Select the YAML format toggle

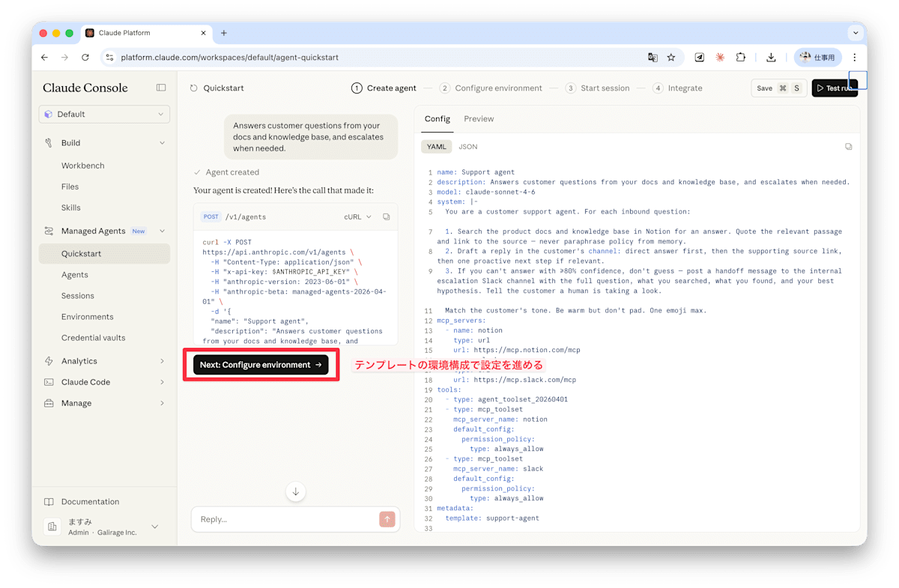point(436,147)
